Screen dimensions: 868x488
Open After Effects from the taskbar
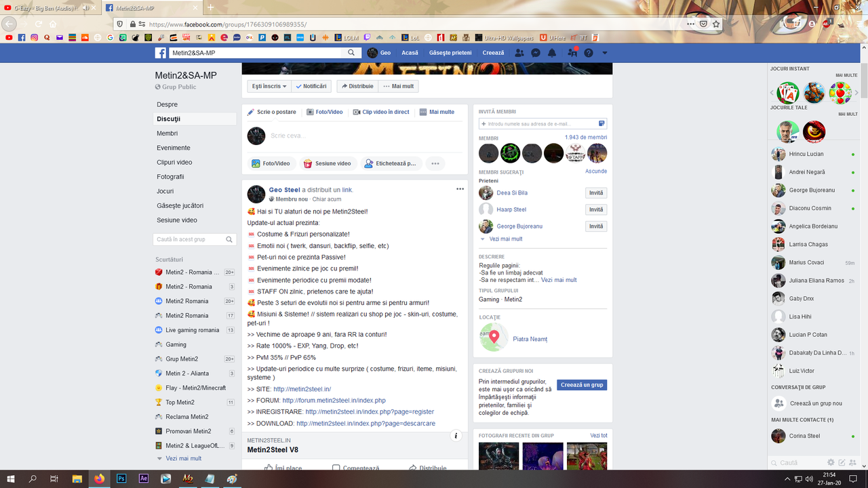[143, 479]
